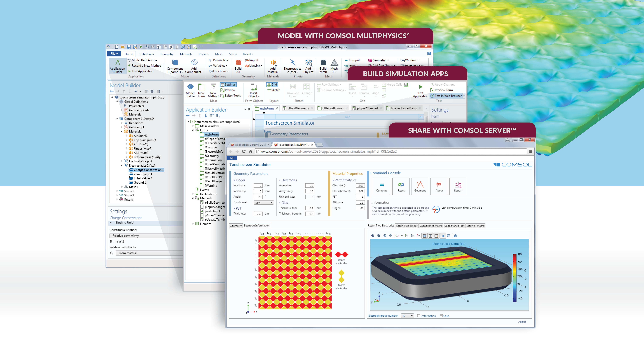This screenshot has height=364, width=644.
Task: Switch to Definitions ribbon tab
Action: pos(147,54)
